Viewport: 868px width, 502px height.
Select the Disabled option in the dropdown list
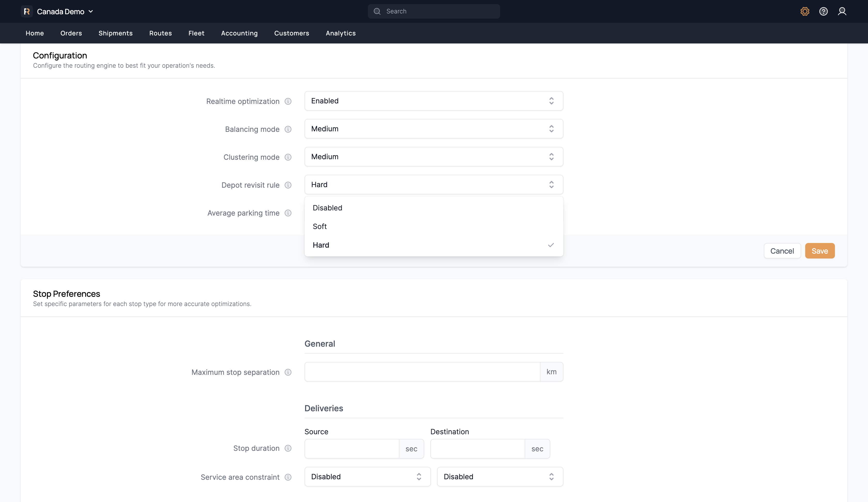[x=327, y=208]
